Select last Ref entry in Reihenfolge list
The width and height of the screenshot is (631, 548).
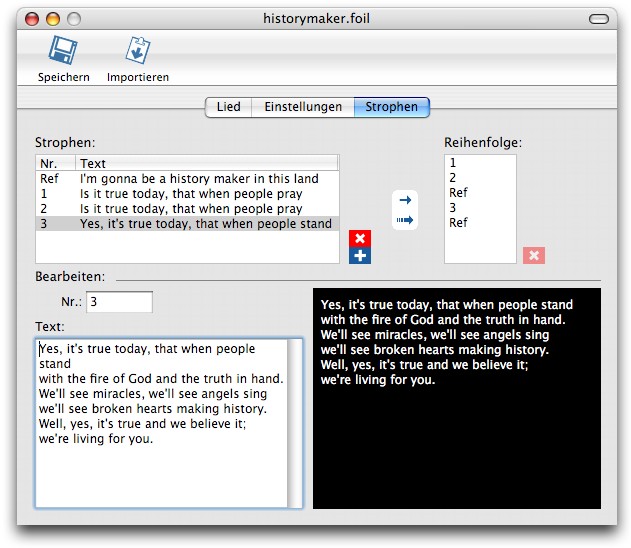459,223
